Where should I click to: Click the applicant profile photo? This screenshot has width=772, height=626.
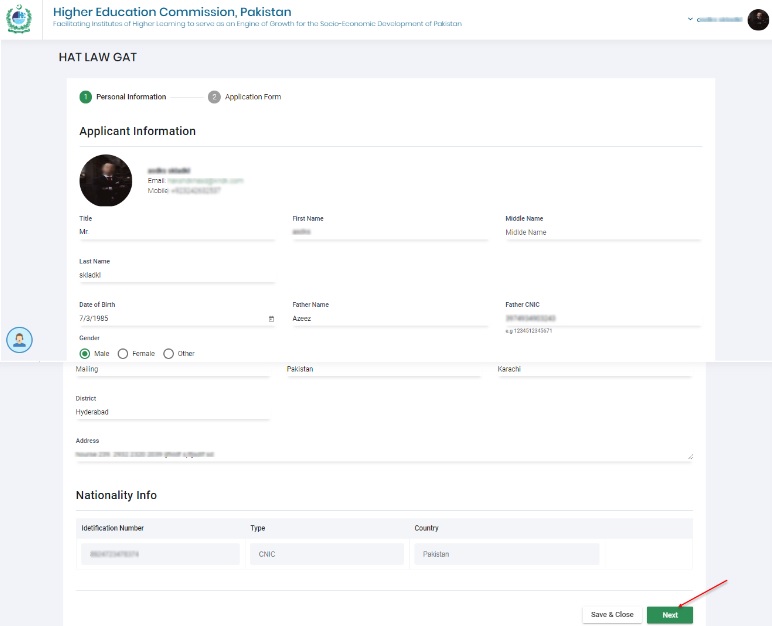(105, 181)
